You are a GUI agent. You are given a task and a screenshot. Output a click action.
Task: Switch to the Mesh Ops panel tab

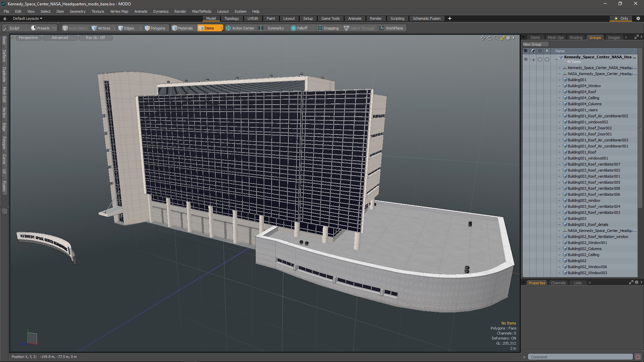point(555,38)
